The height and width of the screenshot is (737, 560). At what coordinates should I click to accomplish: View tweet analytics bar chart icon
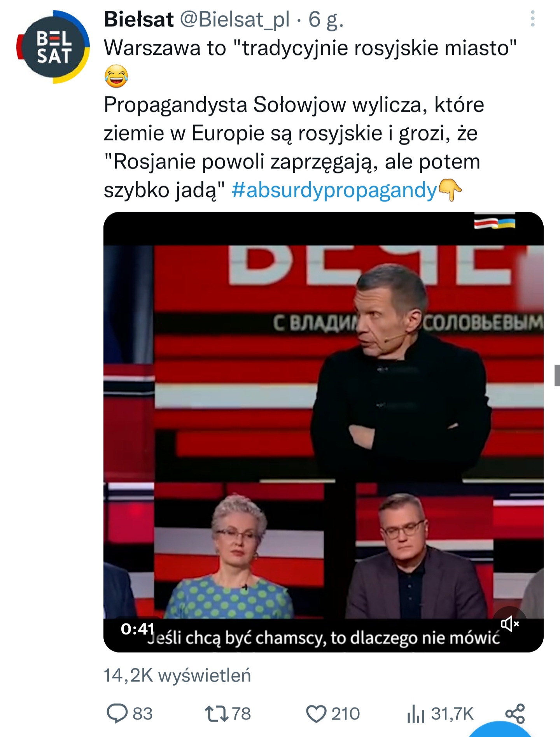coord(416,714)
